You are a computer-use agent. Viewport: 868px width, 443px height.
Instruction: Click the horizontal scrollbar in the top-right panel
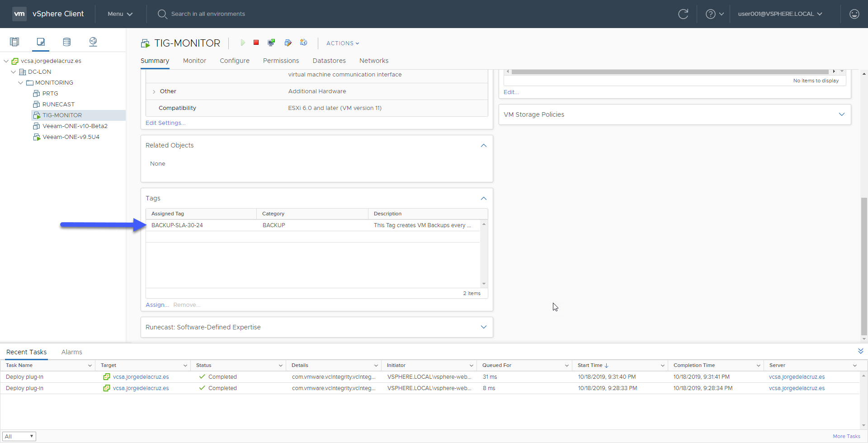coord(670,71)
